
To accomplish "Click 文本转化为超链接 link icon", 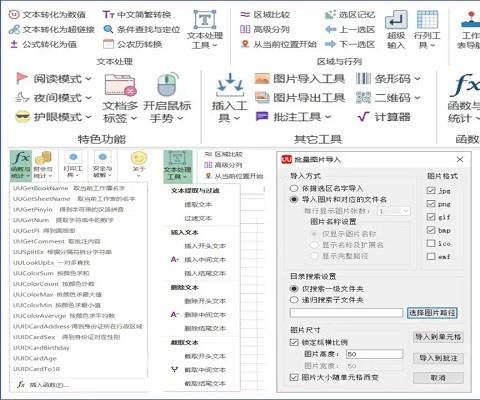I will point(14,30).
